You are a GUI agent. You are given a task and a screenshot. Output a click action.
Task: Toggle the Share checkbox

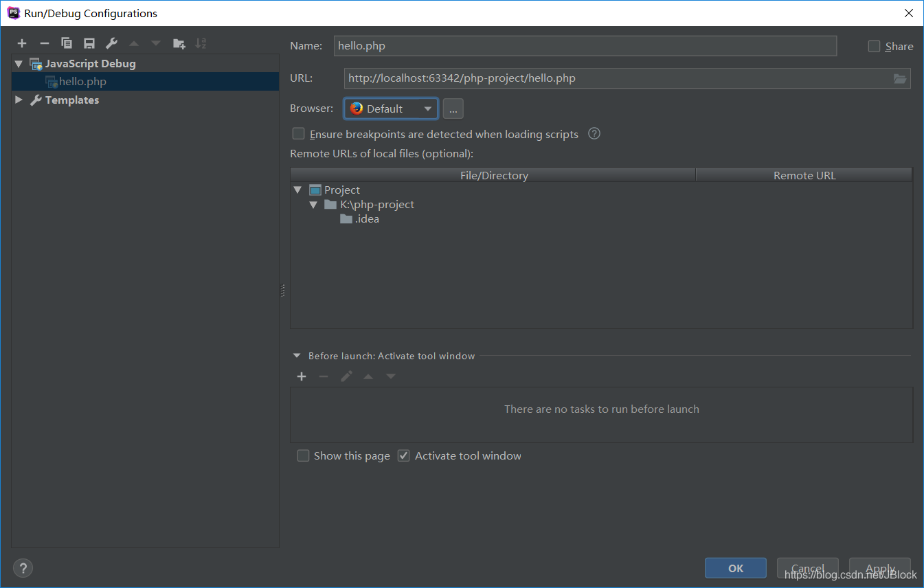tap(874, 46)
